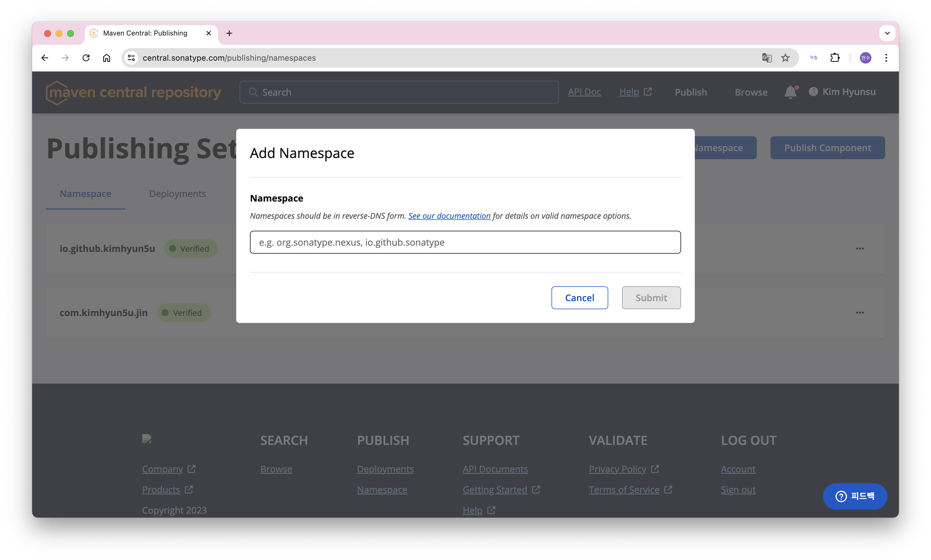The height and width of the screenshot is (560, 931).
Task: Bookmark this page with the star icon
Action: (x=785, y=58)
